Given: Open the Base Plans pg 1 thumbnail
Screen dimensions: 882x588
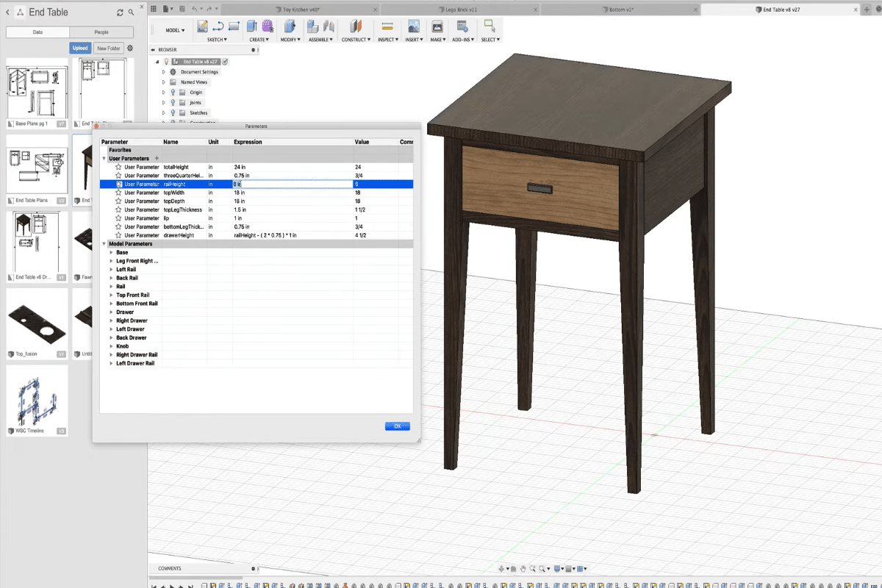Looking at the screenshot, I should pos(37,92).
